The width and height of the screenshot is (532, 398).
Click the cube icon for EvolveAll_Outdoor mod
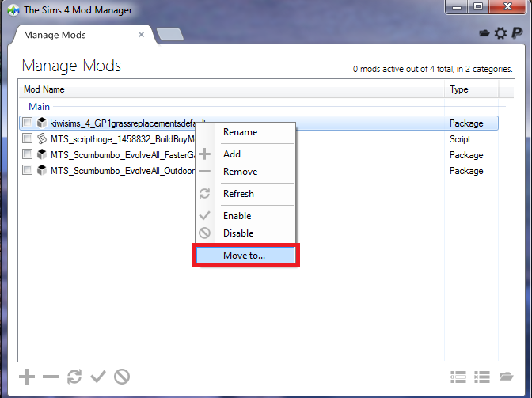click(42, 170)
